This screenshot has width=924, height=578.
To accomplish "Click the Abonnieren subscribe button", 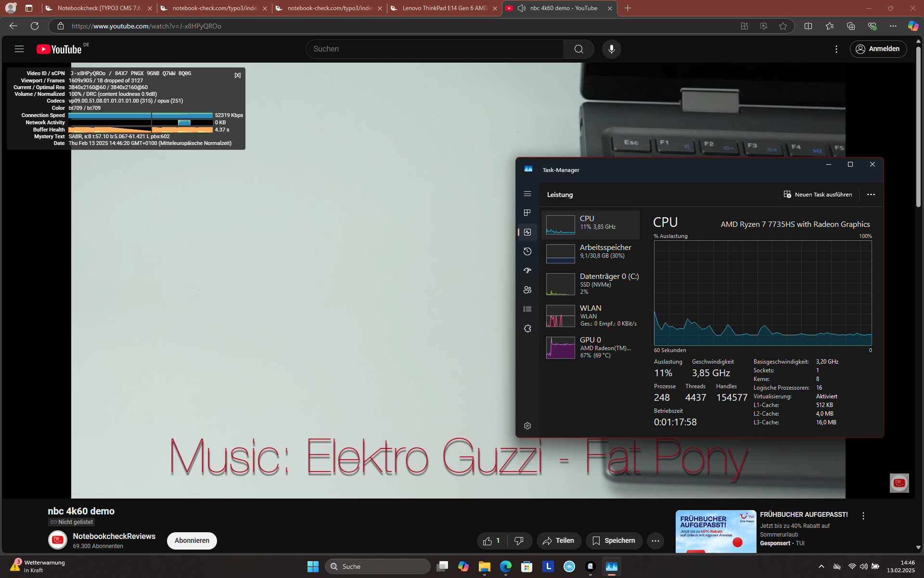I will [192, 540].
